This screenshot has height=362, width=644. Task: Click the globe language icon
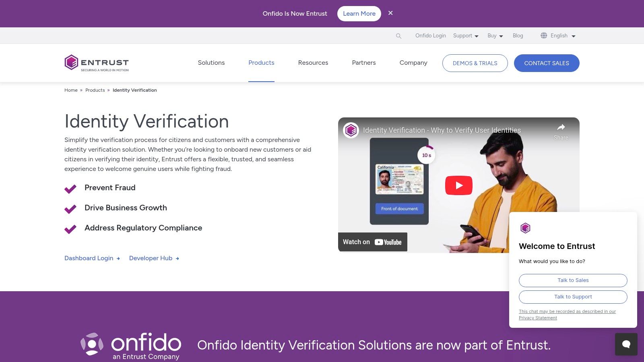[x=543, y=35]
